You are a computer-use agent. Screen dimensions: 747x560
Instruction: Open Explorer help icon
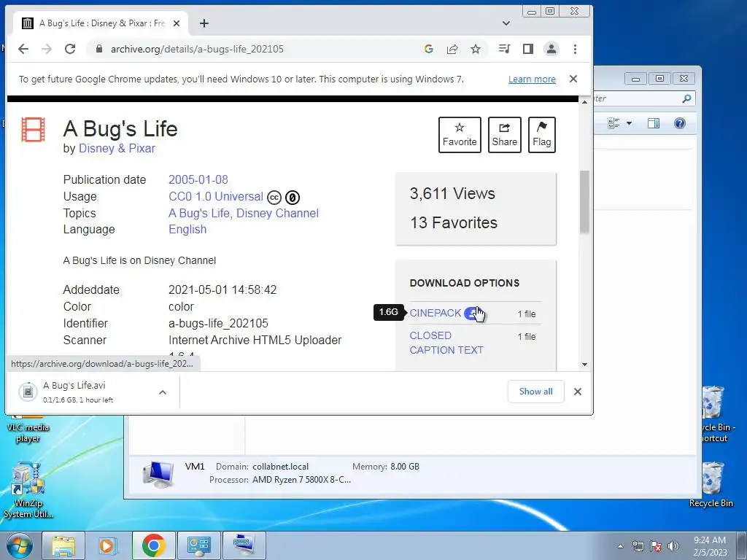[x=680, y=124]
